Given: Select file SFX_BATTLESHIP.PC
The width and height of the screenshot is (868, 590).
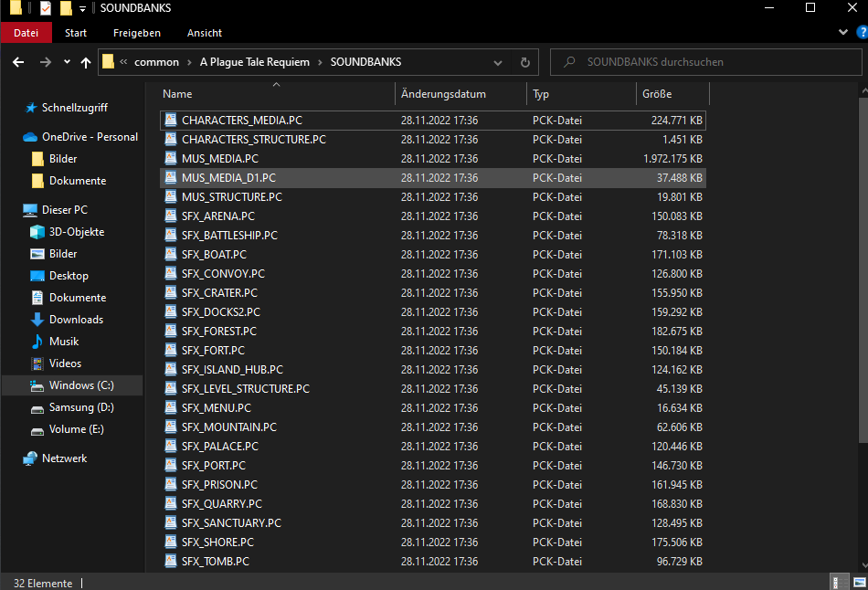Looking at the screenshot, I should point(433,236).
